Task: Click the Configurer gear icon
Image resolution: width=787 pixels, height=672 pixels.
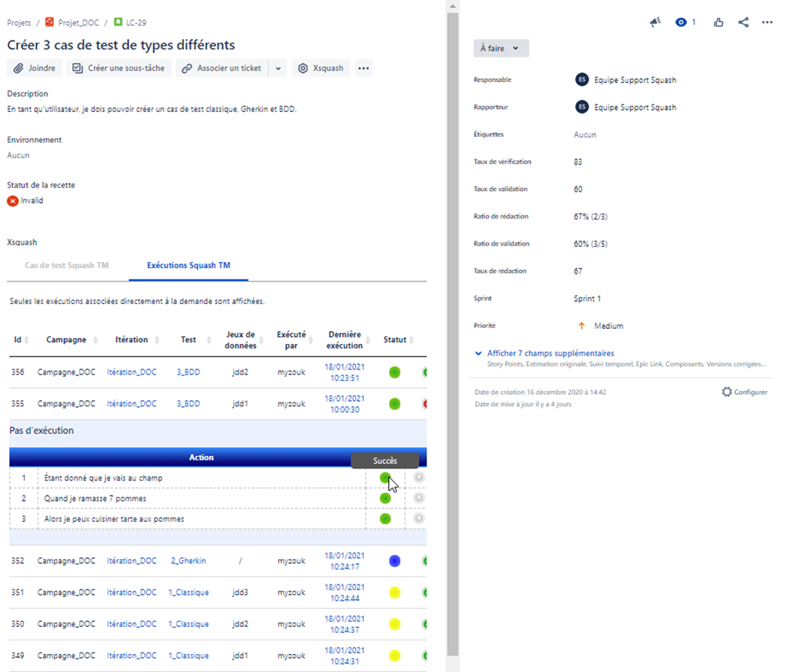Action: [x=727, y=391]
